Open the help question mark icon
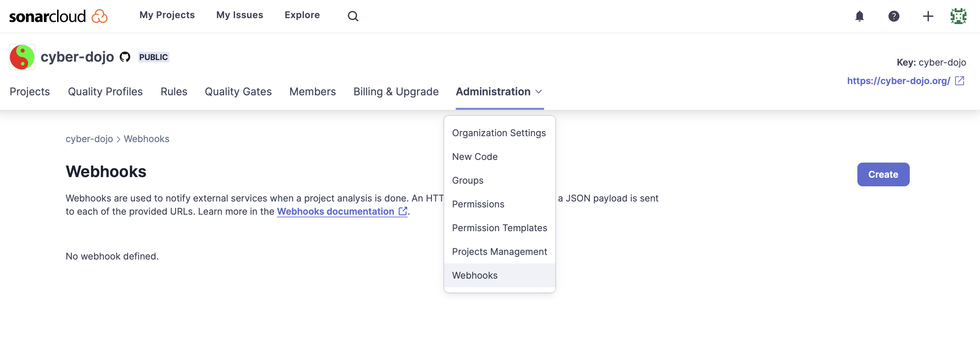Image resolution: width=980 pixels, height=339 pixels. click(x=894, y=16)
